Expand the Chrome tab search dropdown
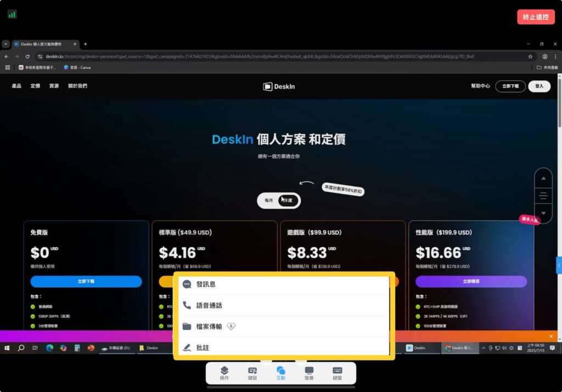Image resolution: width=562 pixels, height=392 pixels. click(x=5, y=44)
